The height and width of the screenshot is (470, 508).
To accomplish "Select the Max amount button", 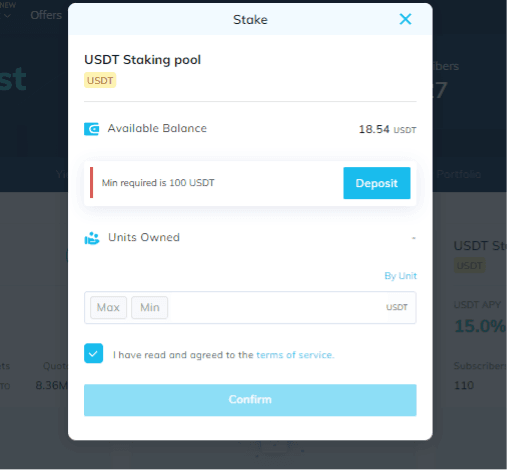I will (108, 307).
